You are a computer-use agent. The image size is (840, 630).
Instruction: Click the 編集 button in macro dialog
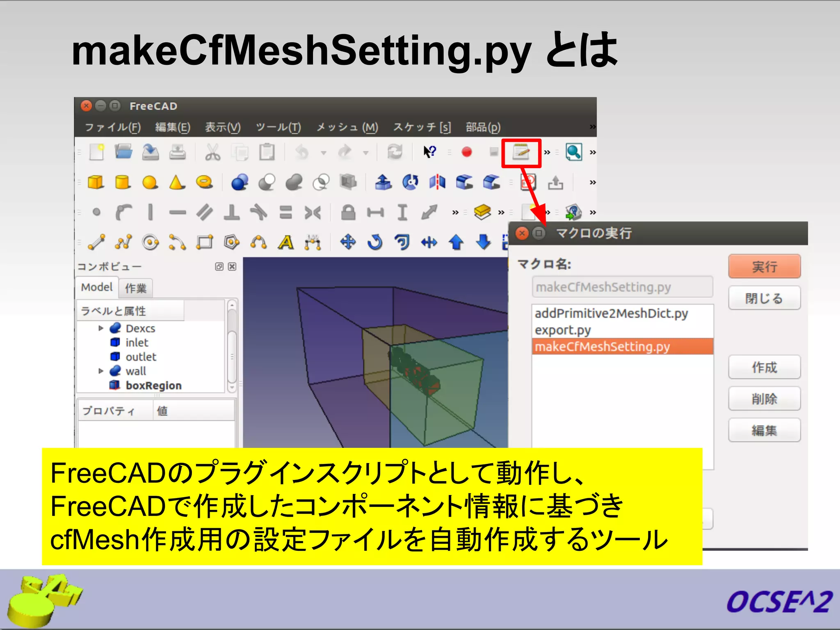(x=764, y=430)
